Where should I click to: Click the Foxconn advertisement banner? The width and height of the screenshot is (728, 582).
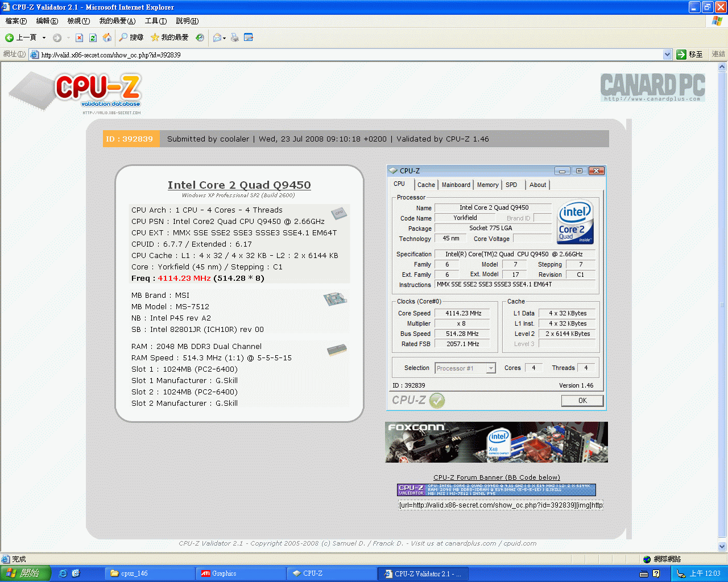497,442
